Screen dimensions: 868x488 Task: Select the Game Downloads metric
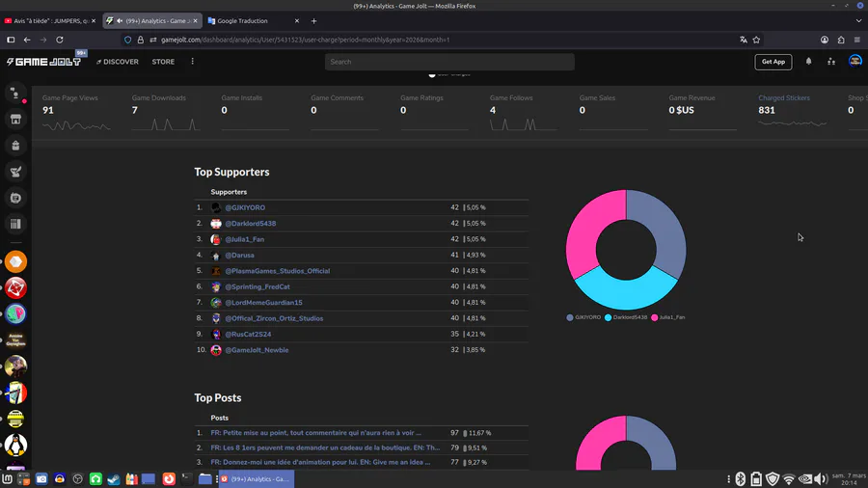coord(166,114)
